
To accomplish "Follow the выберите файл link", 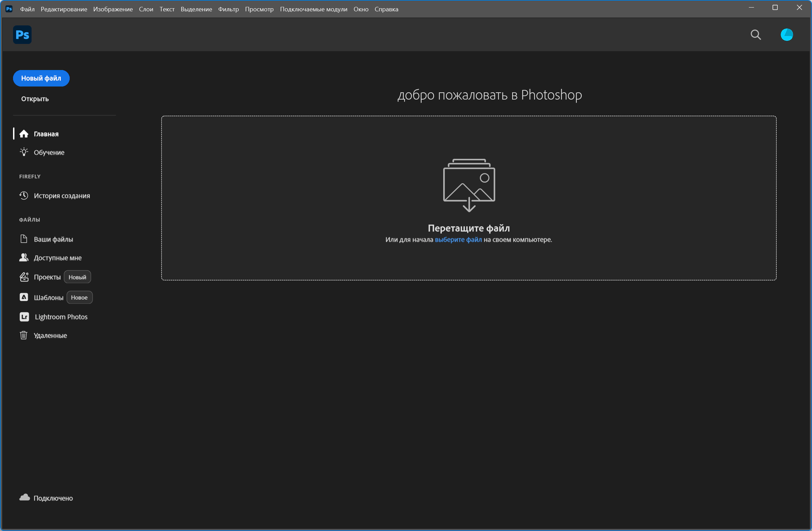I will coord(458,240).
